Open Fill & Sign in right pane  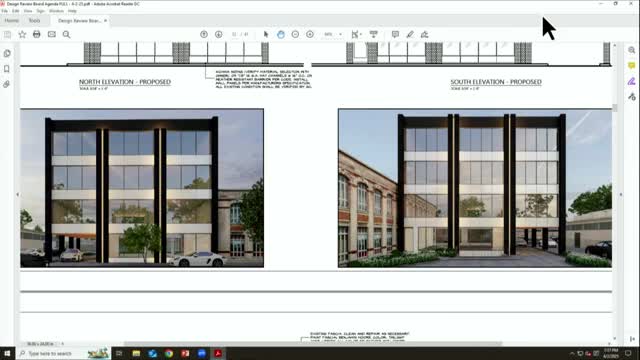tap(632, 81)
